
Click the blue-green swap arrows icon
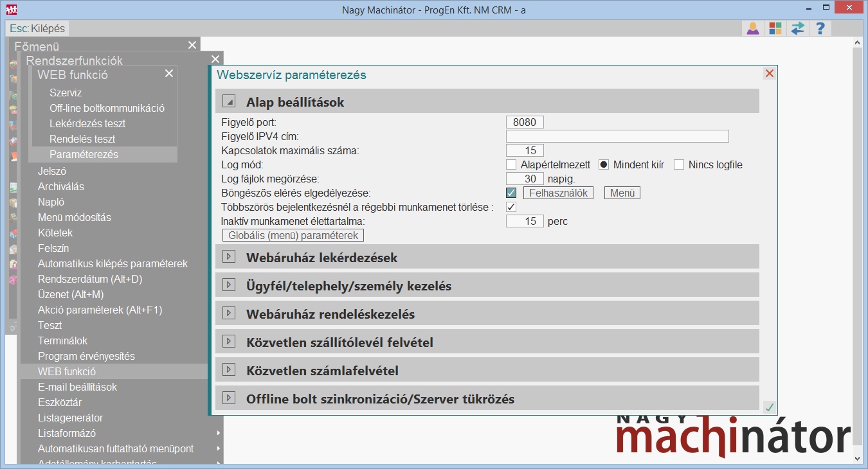point(798,28)
